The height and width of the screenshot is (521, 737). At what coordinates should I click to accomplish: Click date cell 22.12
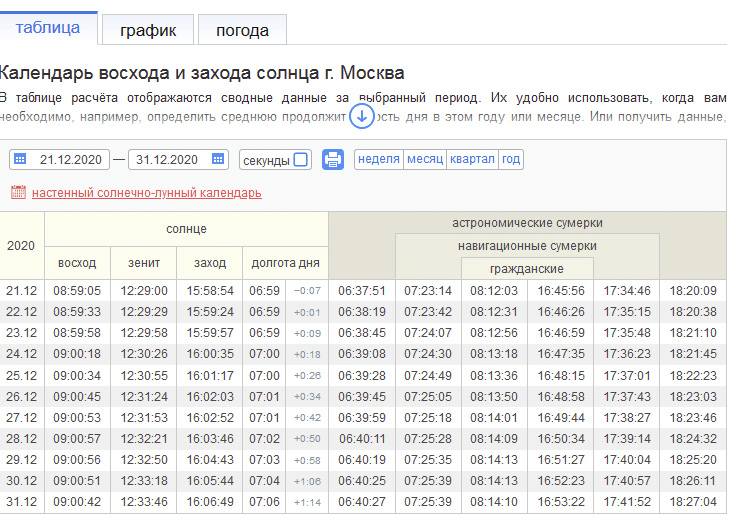[x=22, y=312]
